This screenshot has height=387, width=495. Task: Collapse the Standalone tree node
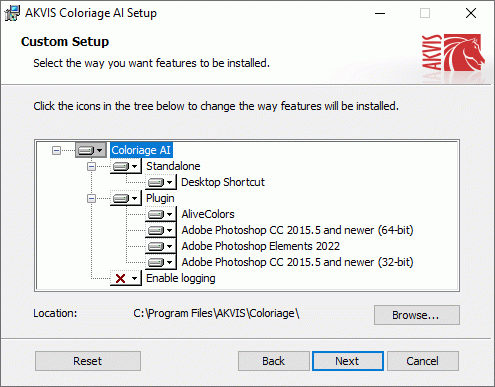(91, 166)
